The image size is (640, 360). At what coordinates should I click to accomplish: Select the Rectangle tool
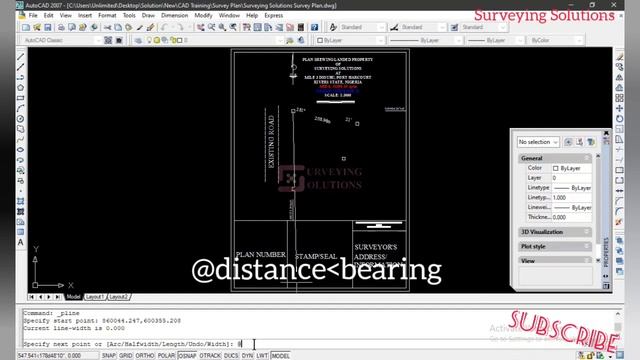tap(20, 98)
